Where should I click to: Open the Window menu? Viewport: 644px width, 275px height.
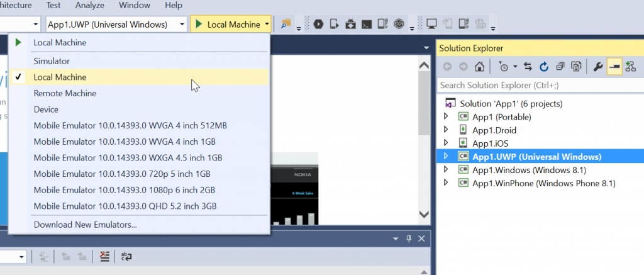135,5
